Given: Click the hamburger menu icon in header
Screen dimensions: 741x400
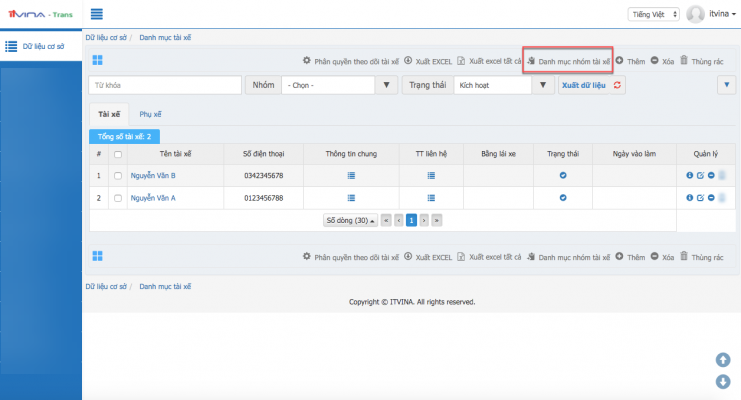Looking at the screenshot, I should (97, 14).
